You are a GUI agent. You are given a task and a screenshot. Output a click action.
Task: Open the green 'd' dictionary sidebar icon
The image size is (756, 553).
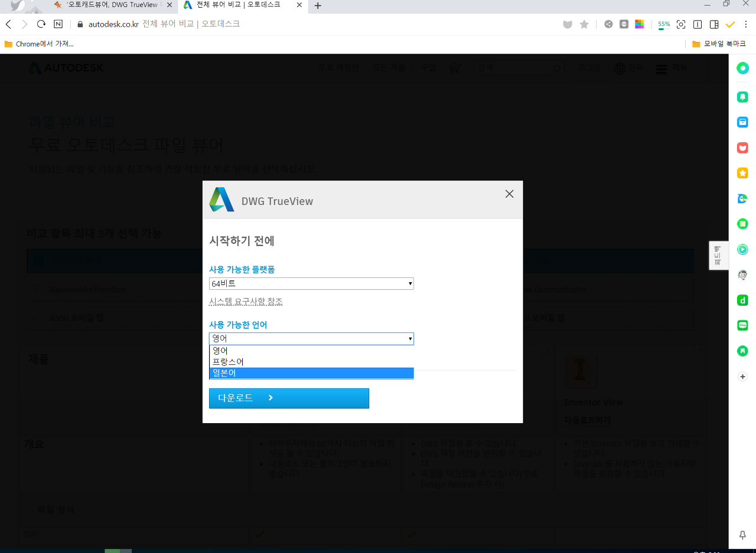(742, 300)
